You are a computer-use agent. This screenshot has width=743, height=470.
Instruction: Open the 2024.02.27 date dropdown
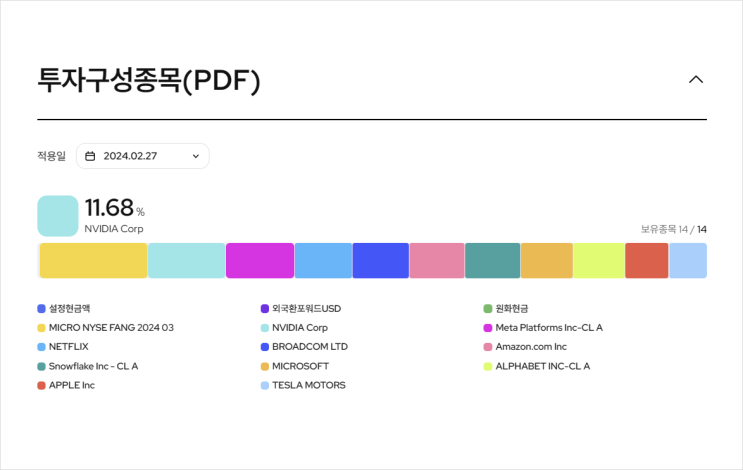click(143, 156)
